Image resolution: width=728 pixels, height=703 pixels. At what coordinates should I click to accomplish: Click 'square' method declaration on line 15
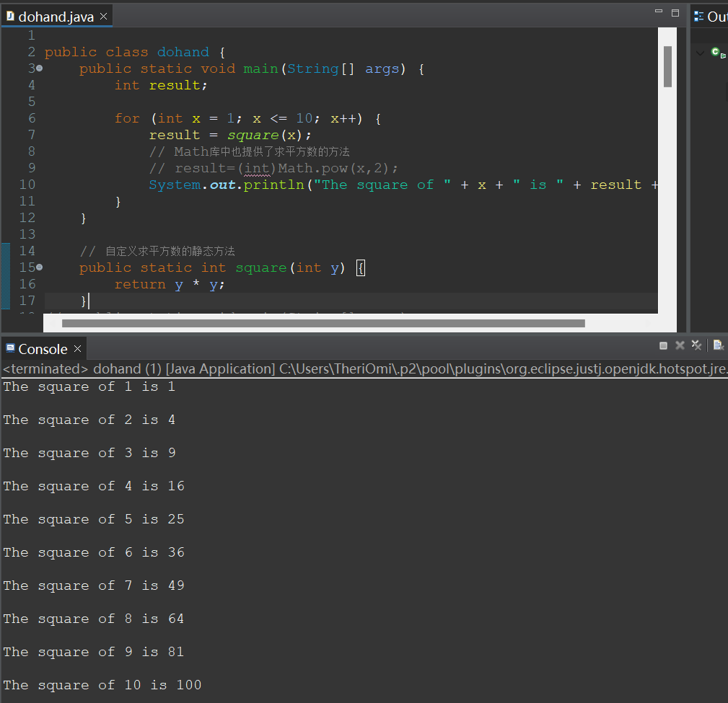261,268
